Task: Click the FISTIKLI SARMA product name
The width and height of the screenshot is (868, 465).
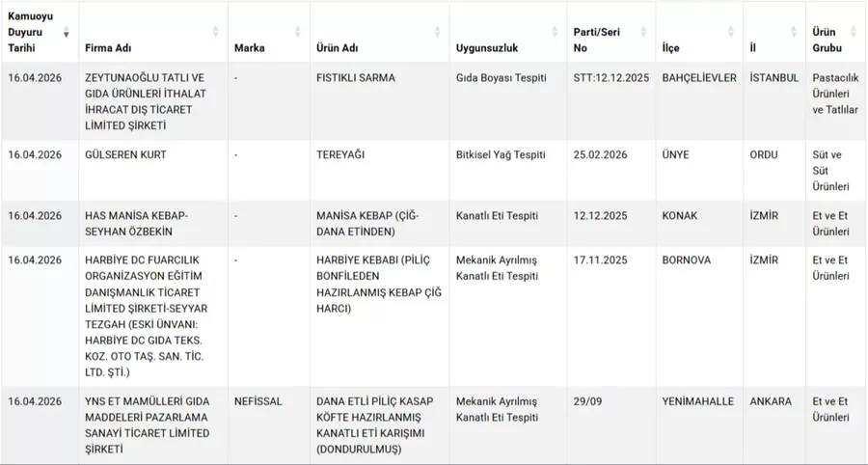Action: click(355, 78)
